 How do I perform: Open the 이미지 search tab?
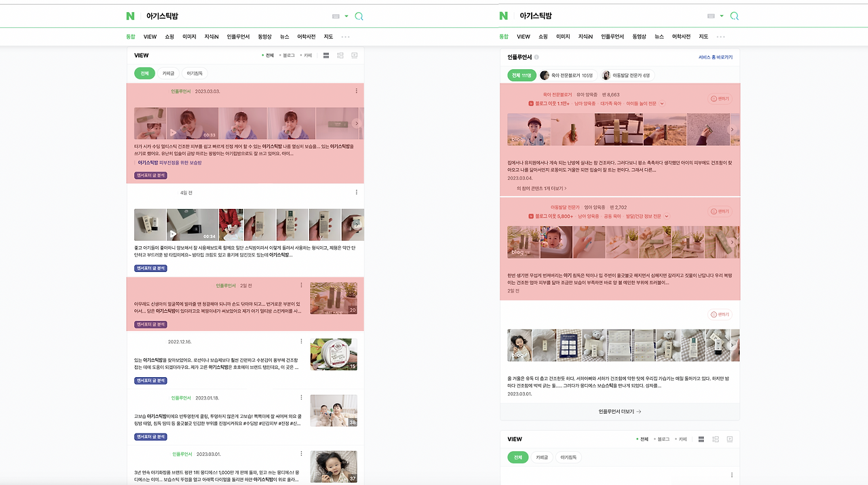(189, 37)
